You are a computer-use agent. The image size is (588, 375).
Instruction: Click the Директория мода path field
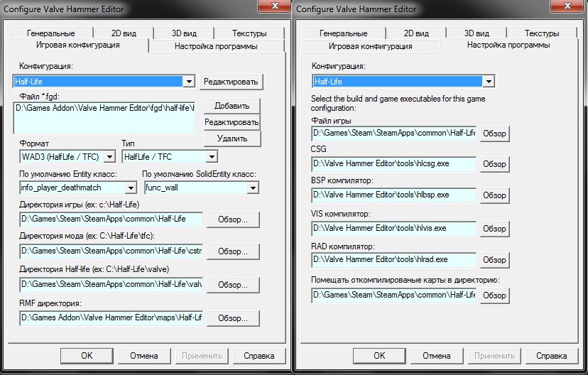coord(111,251)
